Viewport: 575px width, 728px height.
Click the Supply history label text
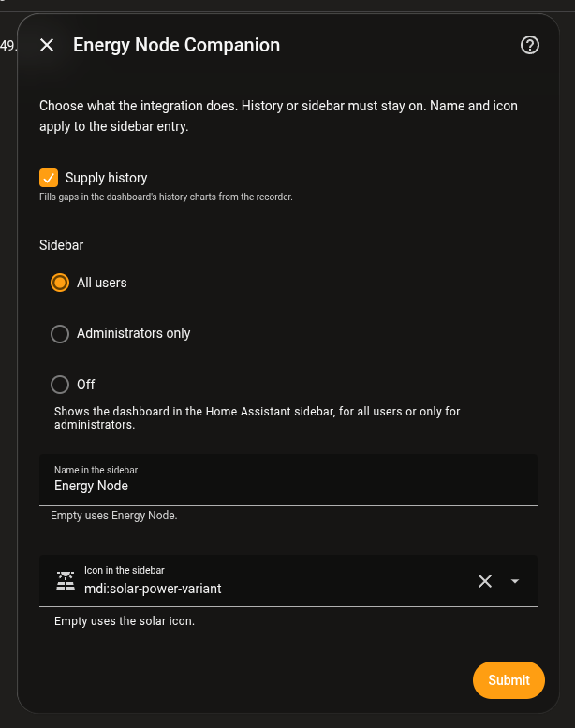107,178
